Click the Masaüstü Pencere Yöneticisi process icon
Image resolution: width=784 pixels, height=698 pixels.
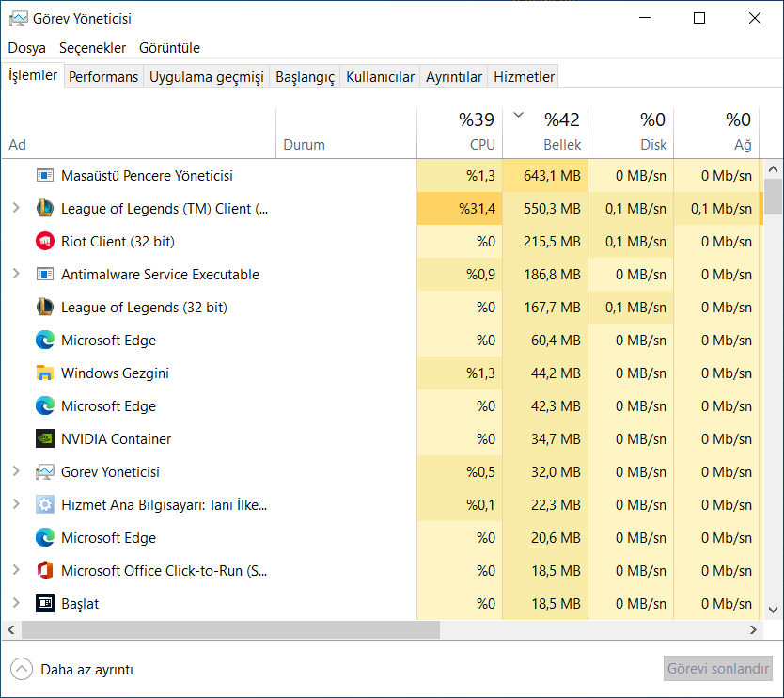45,176
